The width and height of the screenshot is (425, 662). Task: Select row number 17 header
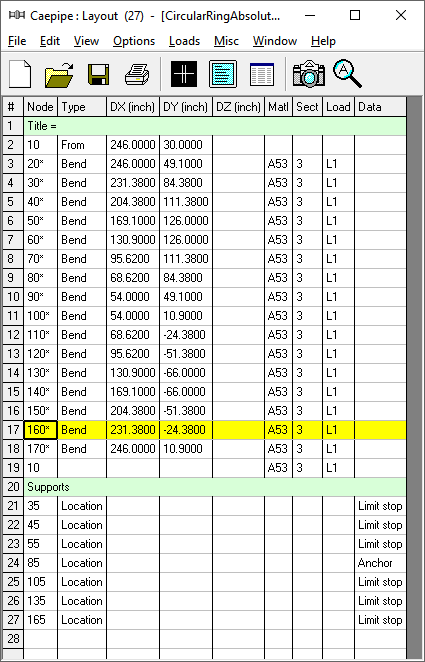[x=13, y=430]
